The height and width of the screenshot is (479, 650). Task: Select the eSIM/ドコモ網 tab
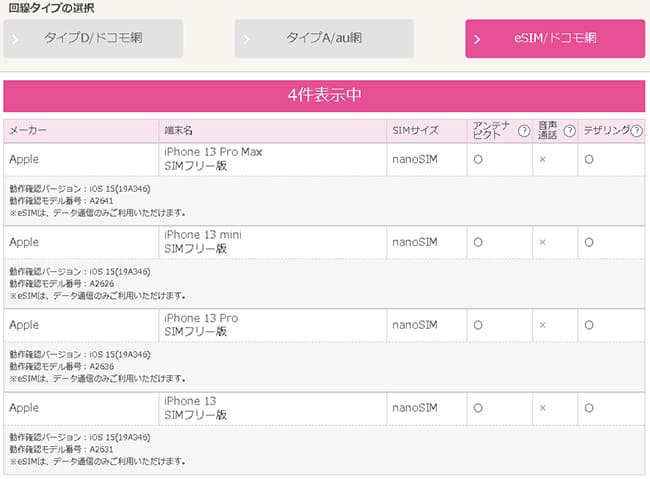click(554, 39)
